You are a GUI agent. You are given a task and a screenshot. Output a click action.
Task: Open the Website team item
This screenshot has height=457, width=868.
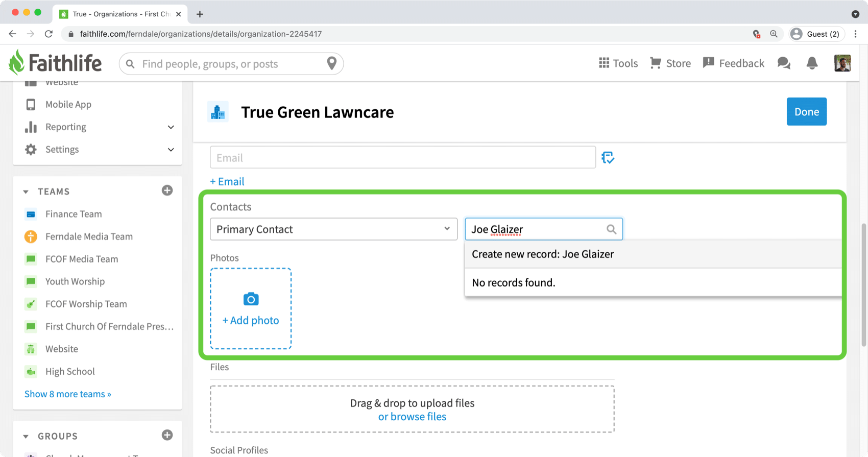tap(62, 349)
